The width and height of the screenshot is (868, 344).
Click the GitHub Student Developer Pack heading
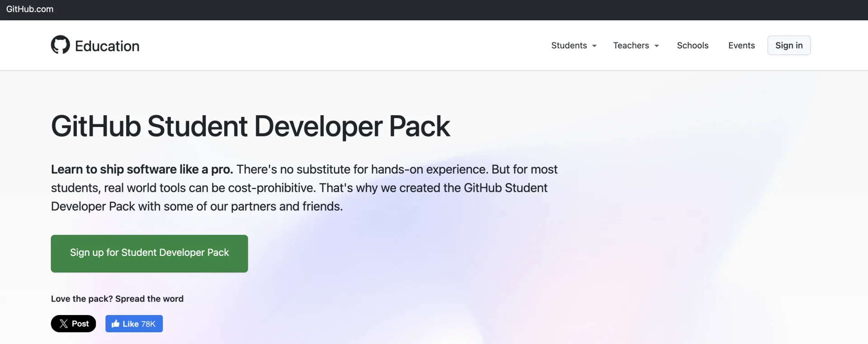250,126
